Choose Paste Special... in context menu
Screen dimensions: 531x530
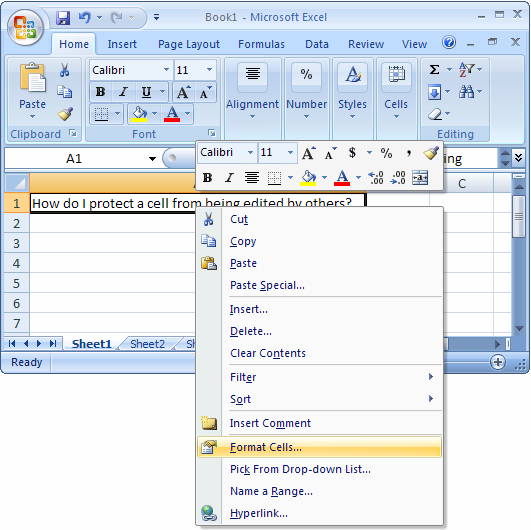319,285
